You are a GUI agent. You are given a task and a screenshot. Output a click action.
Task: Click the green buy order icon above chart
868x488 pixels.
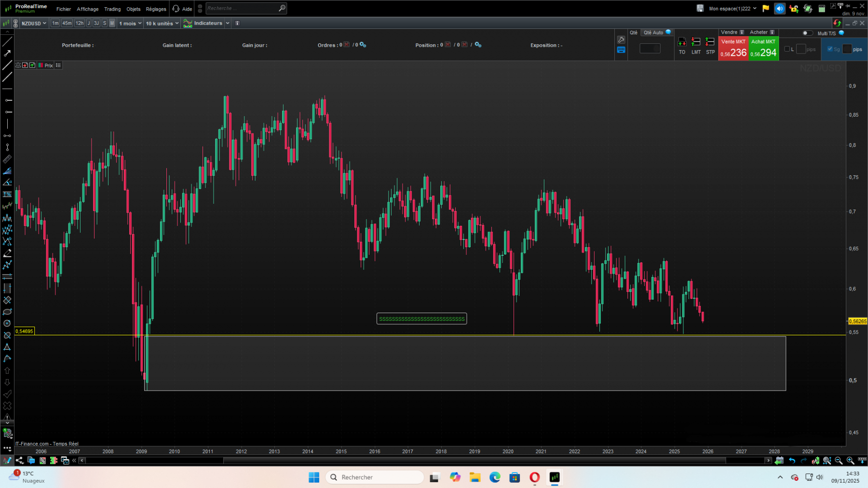click(32, 65)
